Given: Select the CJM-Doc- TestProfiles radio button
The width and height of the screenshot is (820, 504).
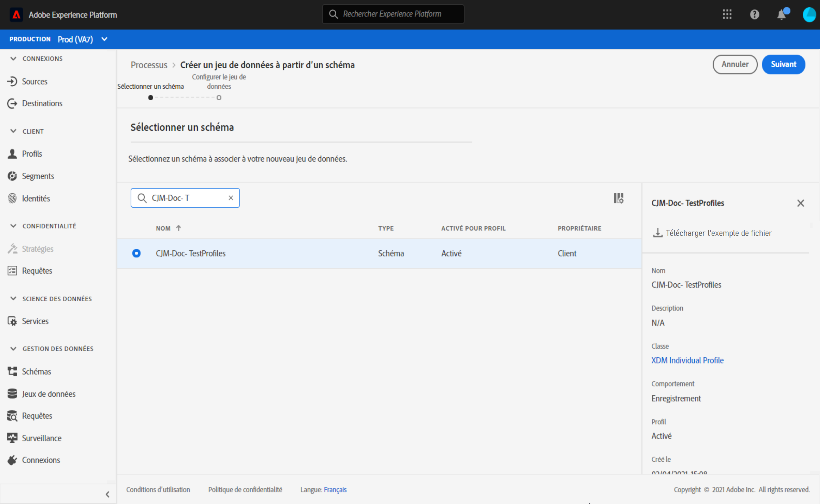Looking at the screenshot, I should point(136,253).
